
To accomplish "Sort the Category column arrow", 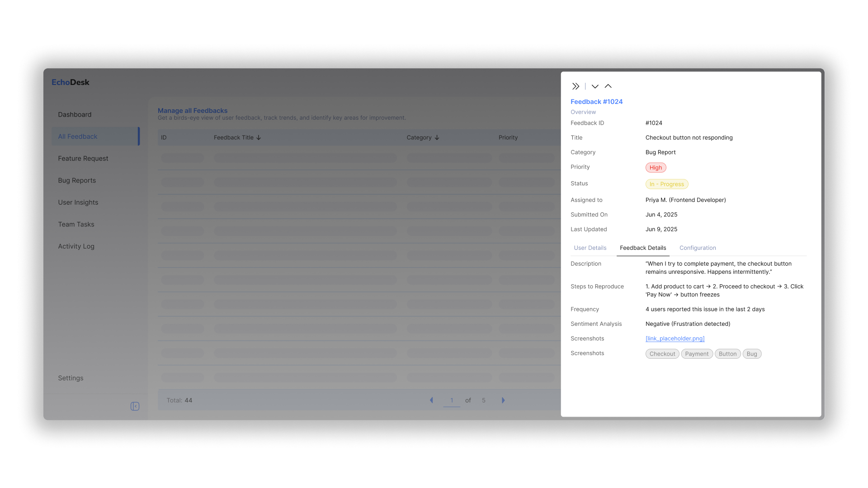I will click(x=437, y=138).
